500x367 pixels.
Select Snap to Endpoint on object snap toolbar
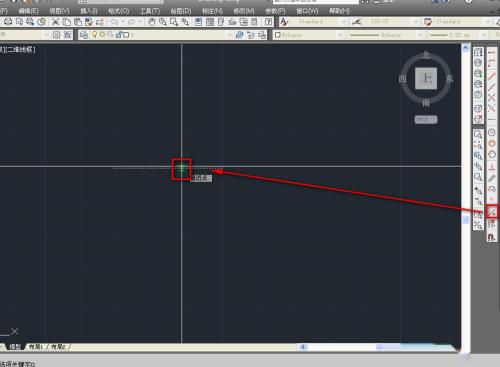click(491, 76)
